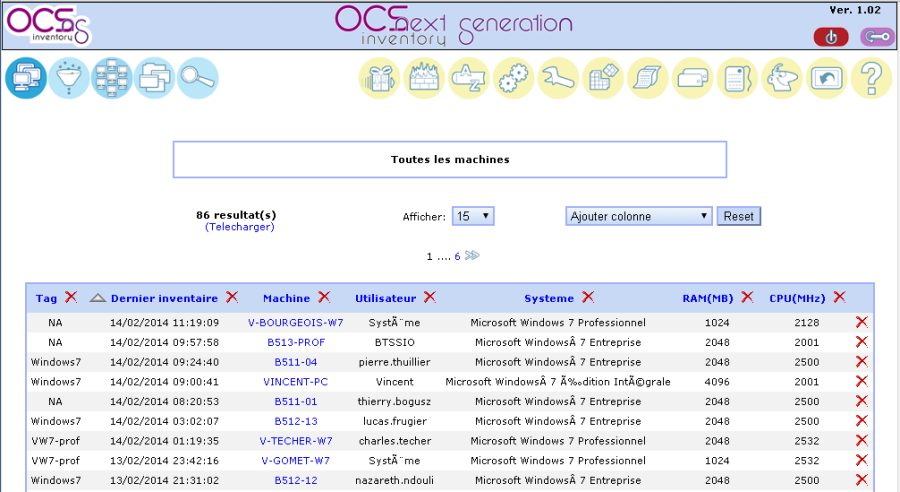Open machine V-GOMET-W7
900x492 pixels.
[x=296, y=460]
